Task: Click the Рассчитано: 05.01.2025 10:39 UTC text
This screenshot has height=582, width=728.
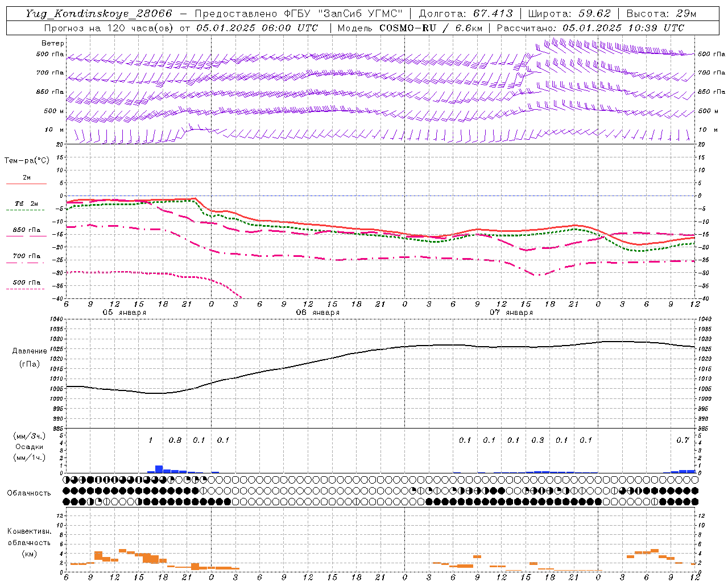Action: click(590, 28)
